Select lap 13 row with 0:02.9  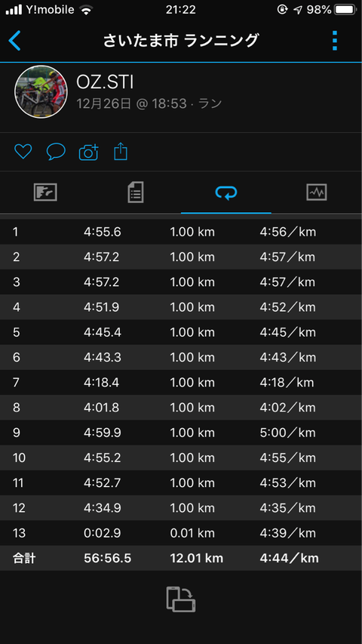coord(181,533)
